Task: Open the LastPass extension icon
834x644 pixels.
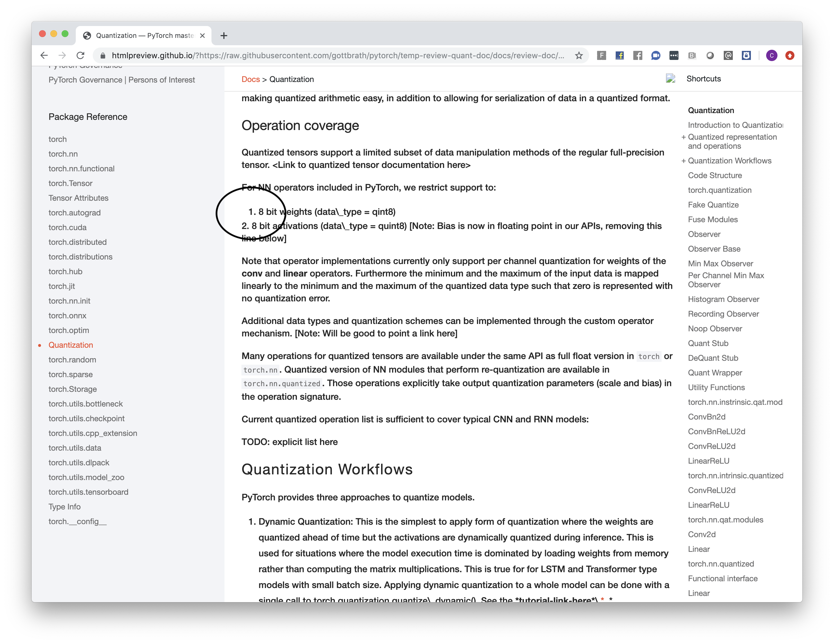Action: click(x=674, y=55)
